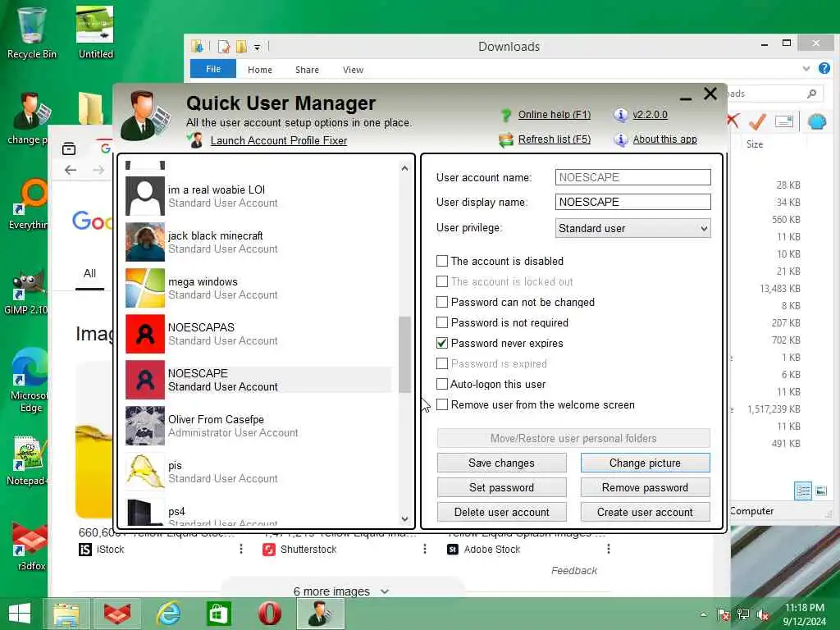
Task: Open Recycle Bin desktop icon
Action: (x=32, y=32)
